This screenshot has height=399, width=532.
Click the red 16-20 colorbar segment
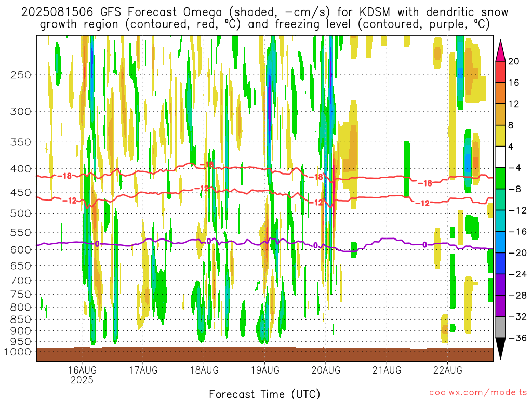pyautogui.click(x=500, y=72)
